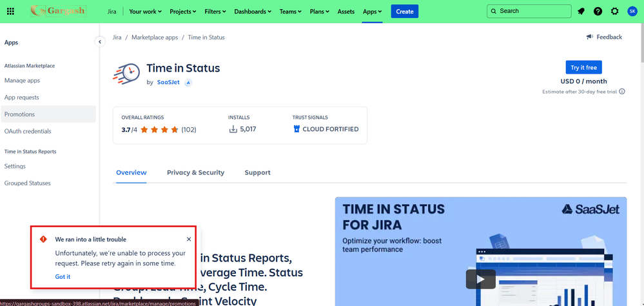Image resolution: width=644 pixels, height=306 pixels.
Task: Expand the Teams dropdown
Action: (x=290, y=12)
